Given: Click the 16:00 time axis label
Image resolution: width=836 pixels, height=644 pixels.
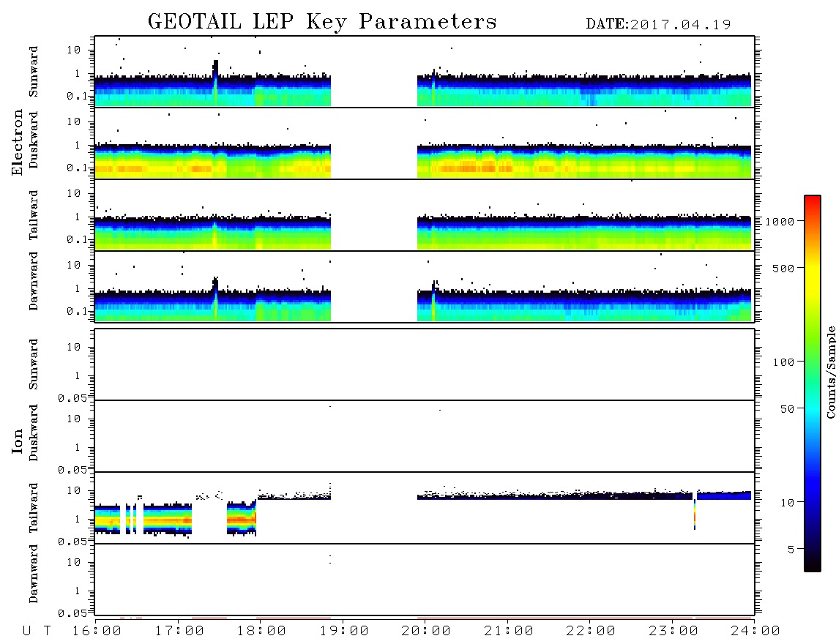Looking at the screenshot, I should pos(97,632).
